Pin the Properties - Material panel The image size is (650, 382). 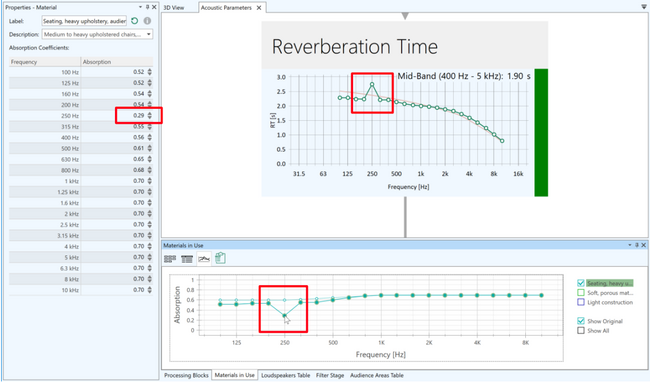pyautogui.click(x=147, y=7)
